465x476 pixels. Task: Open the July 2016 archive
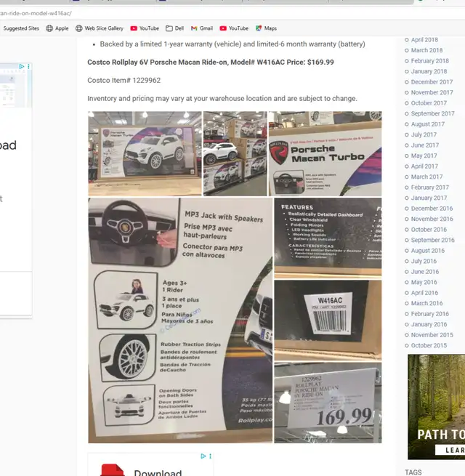pos(424,261)
